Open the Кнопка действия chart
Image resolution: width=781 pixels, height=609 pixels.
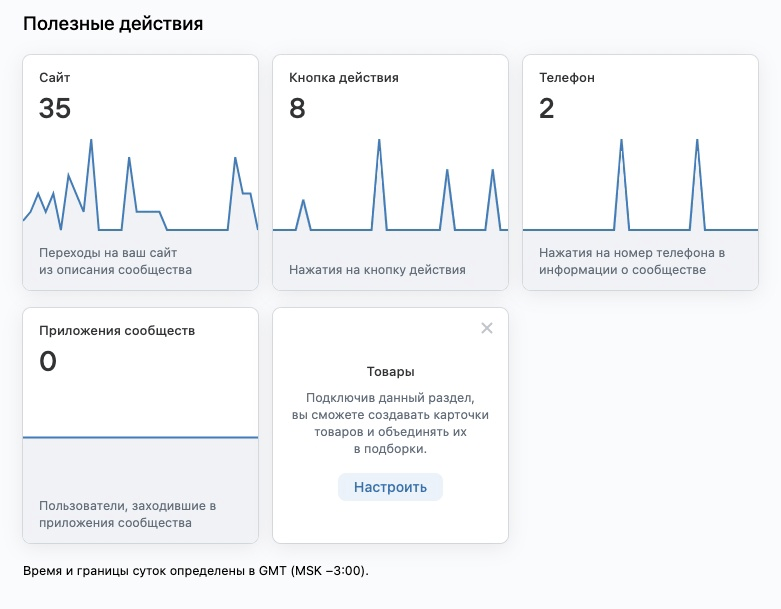tap(390, 185)
